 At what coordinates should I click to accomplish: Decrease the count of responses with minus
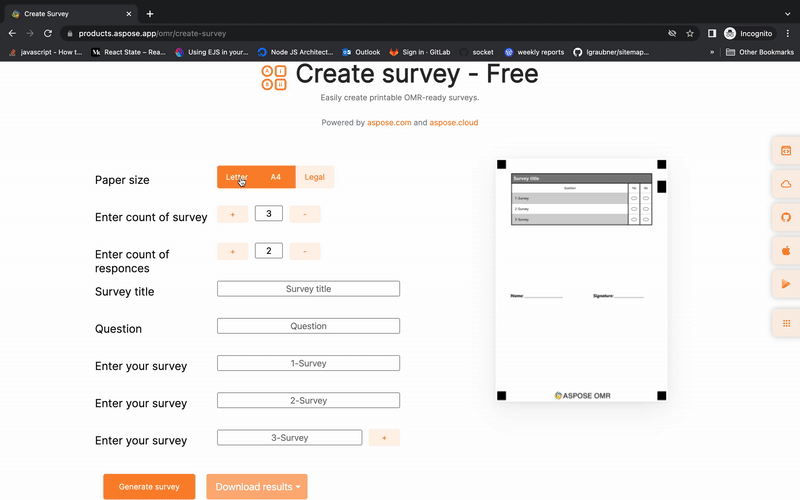pos(305,251)
